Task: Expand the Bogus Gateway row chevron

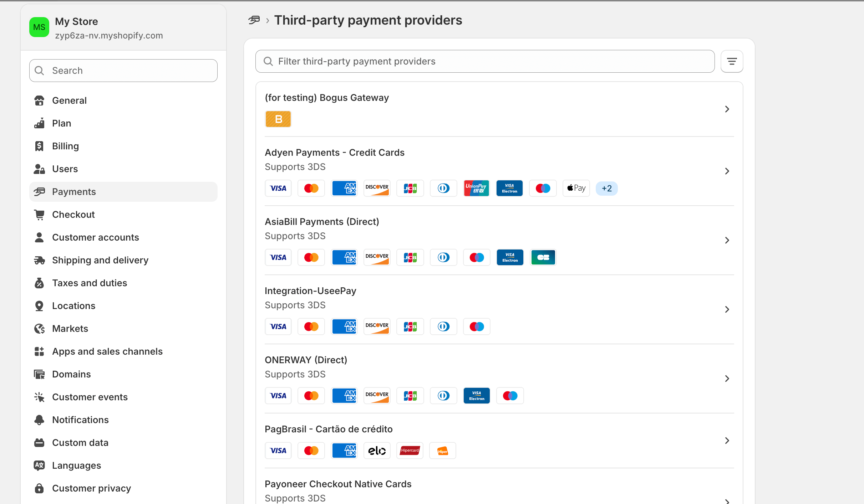Action: pyautogui.click(x=727, y=109)
